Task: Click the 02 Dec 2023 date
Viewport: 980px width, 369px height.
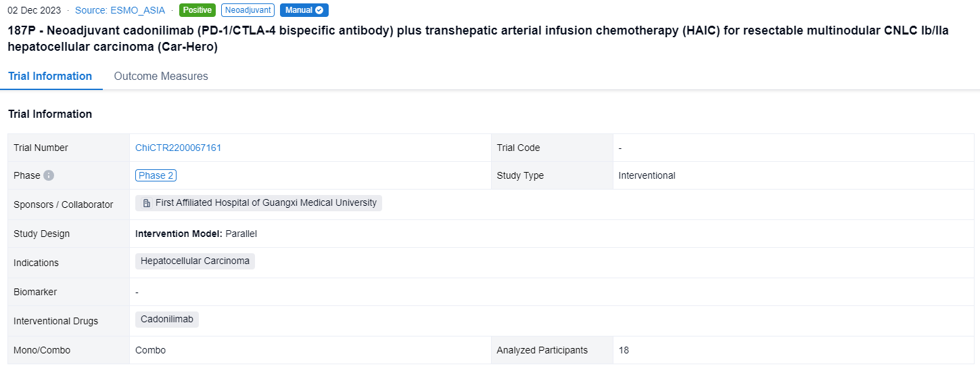Action: (34, 10)
